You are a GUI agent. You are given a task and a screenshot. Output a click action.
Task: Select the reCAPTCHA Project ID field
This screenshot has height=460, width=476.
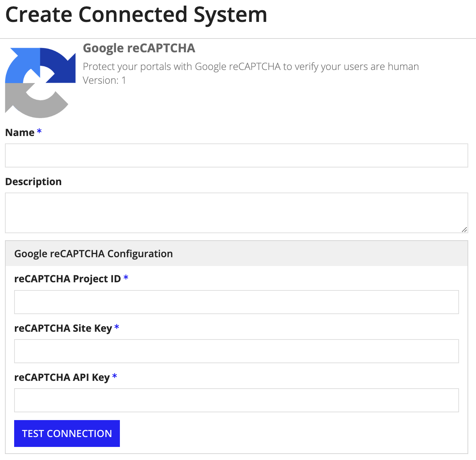coord(237,302)
